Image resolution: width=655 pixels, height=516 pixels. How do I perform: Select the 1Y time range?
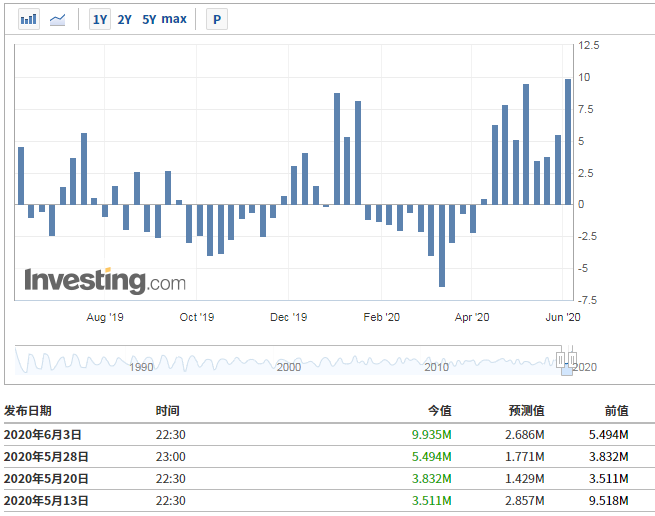(100, 19)
